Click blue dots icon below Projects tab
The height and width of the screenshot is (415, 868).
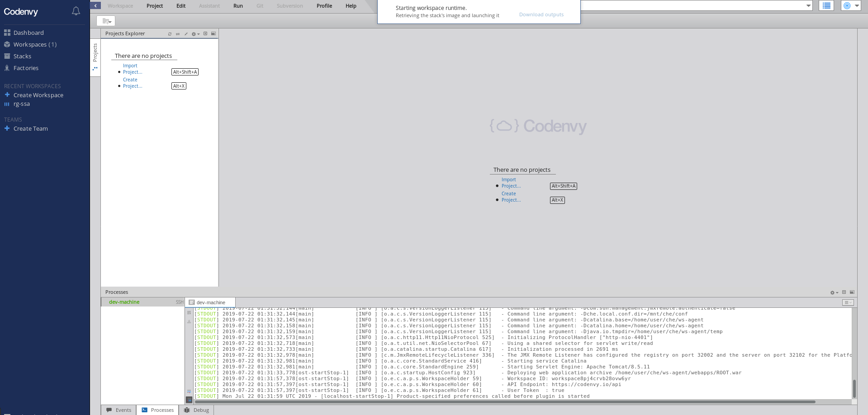(x=95, y=69)
